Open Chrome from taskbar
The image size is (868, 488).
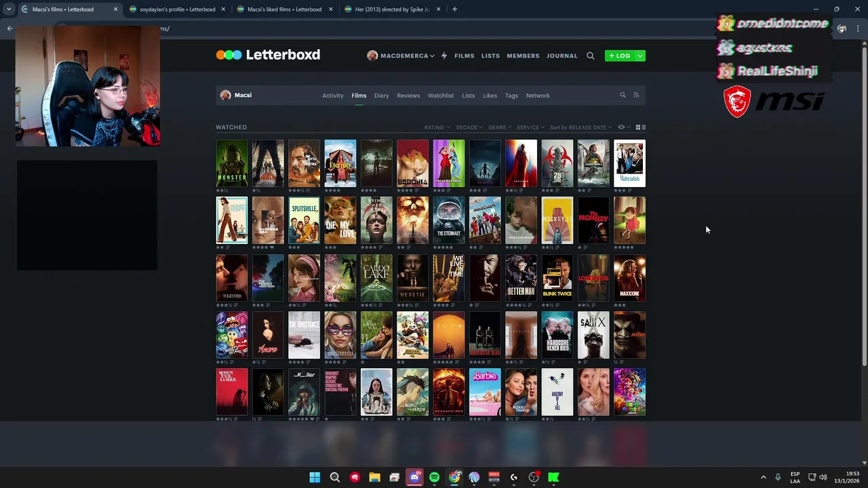[454, 477]
